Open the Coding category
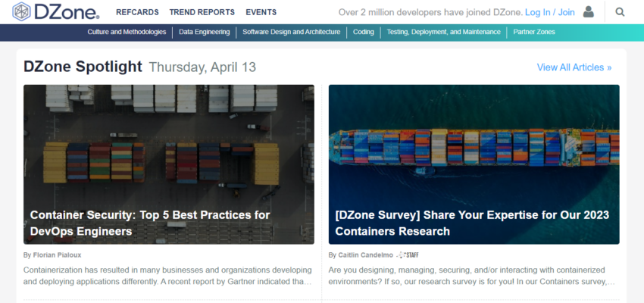 coord(363,33)
